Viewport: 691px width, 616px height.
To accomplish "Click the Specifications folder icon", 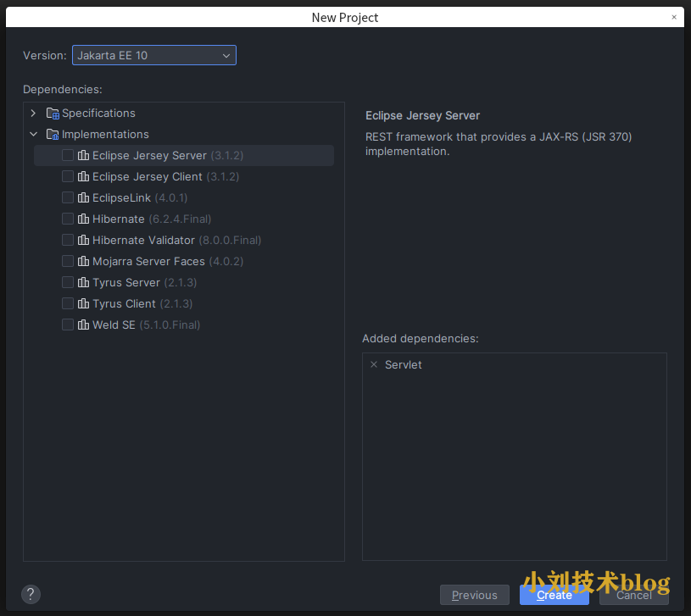I will [53, 114].
